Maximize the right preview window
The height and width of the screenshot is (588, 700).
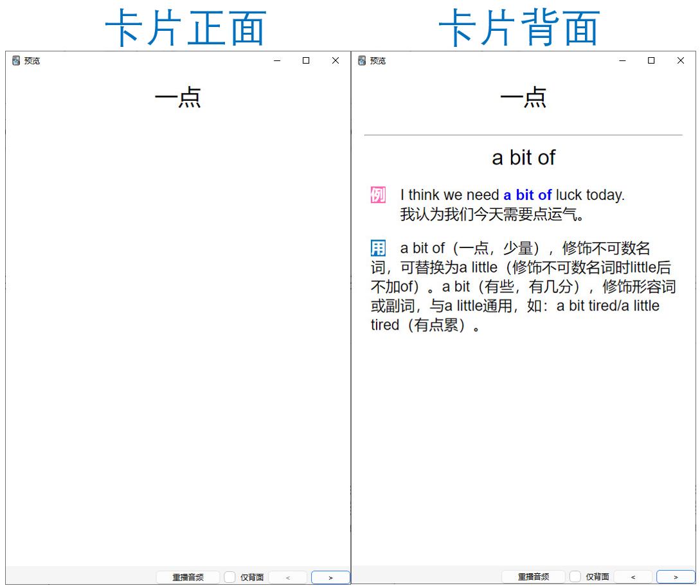[x=651, y=60]
